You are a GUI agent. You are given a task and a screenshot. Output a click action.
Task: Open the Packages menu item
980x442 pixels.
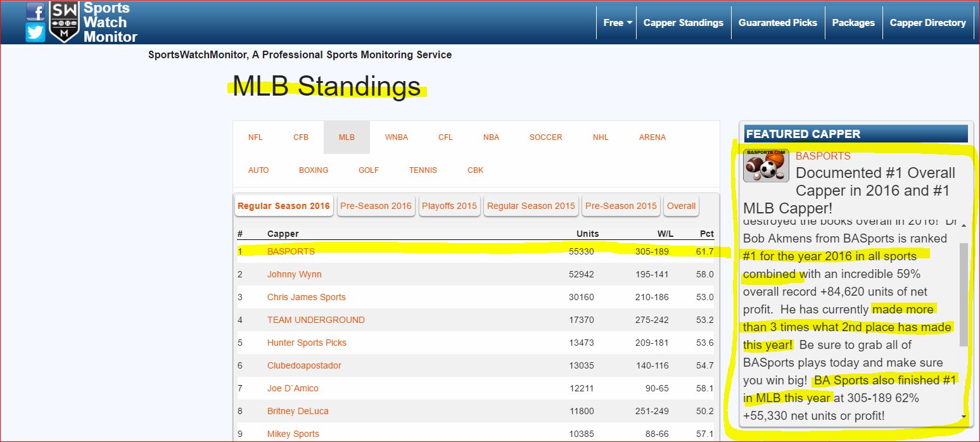tap(853, 23)
